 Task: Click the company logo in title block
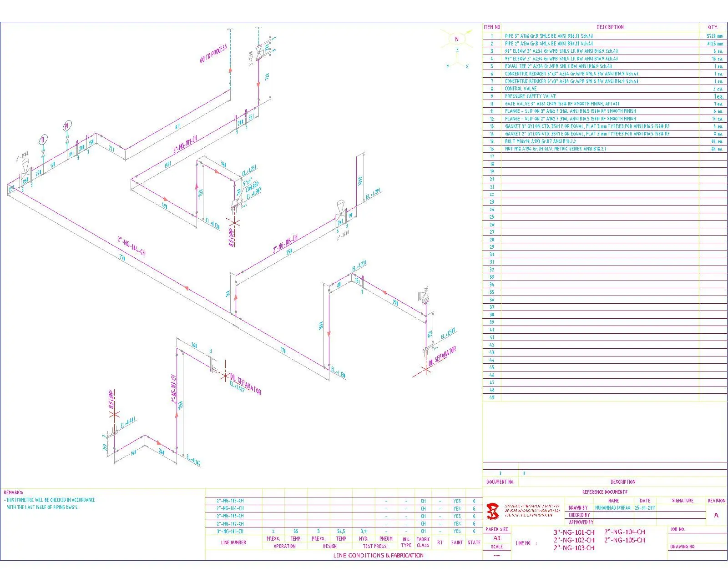493,511
